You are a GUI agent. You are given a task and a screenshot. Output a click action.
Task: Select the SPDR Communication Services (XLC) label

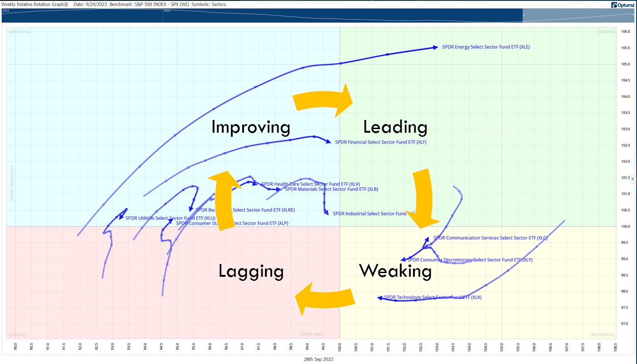490,238
